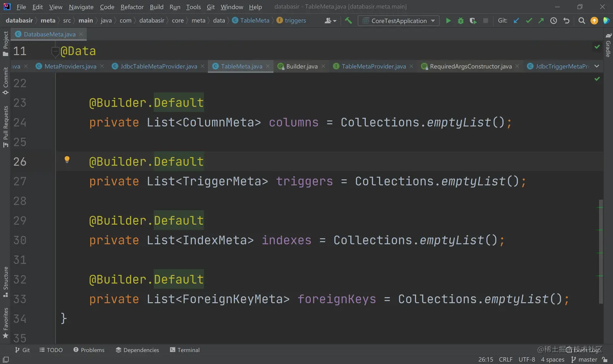Open the Window menu
This screenshot has width=613, height=364.
tap(232, 7)
